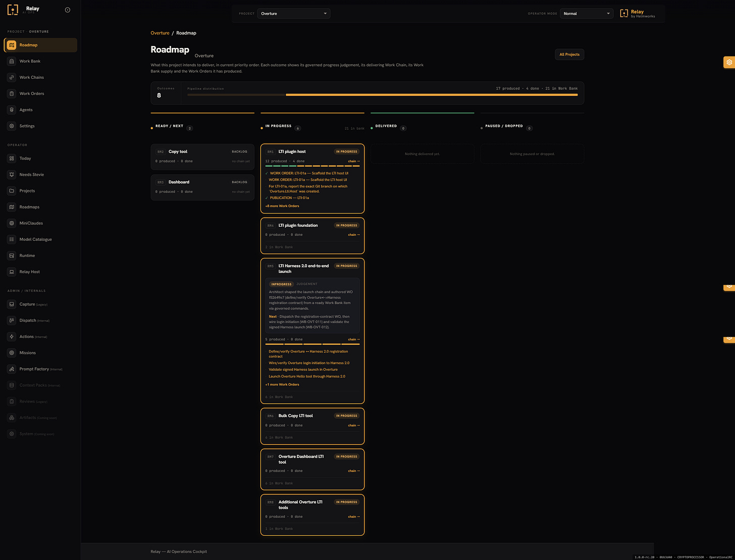Viewport: 735px width, 560px height.
Task: Open chain link on Bulk Copy LTI tool card
Action: [x=354, y=425]
